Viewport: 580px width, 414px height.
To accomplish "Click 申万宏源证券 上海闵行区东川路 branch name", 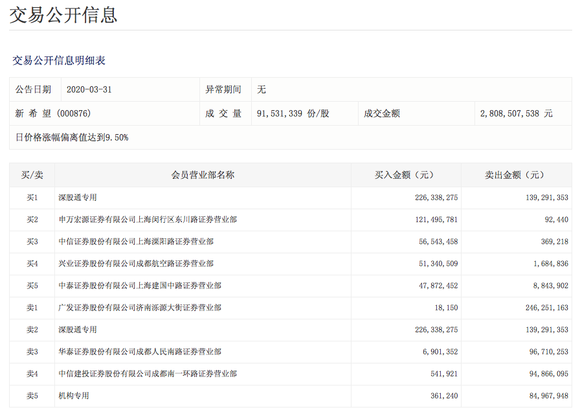I will click(148, 219).
